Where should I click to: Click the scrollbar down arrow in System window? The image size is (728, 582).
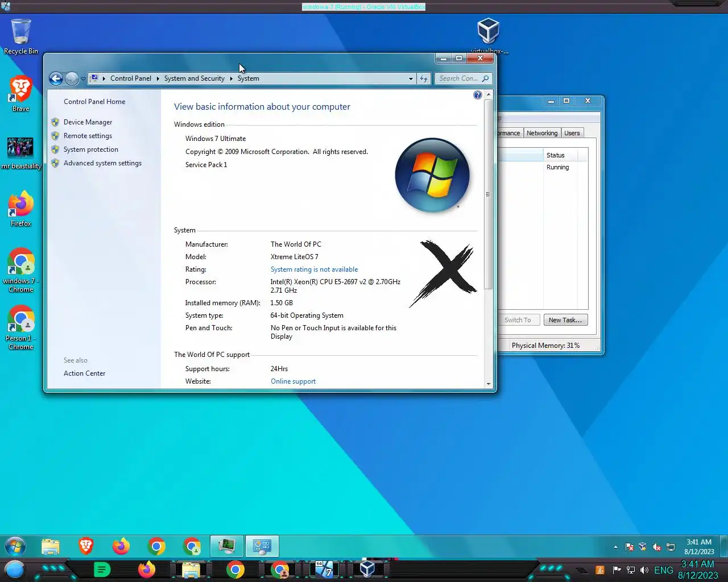click(488, 384)
